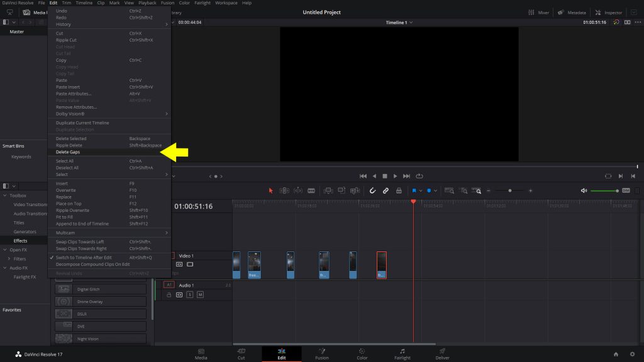Viewport: 644px width, 362px height.
Task: Jump to the last frame
Action: pyautogui.click(x=407, y=176)
